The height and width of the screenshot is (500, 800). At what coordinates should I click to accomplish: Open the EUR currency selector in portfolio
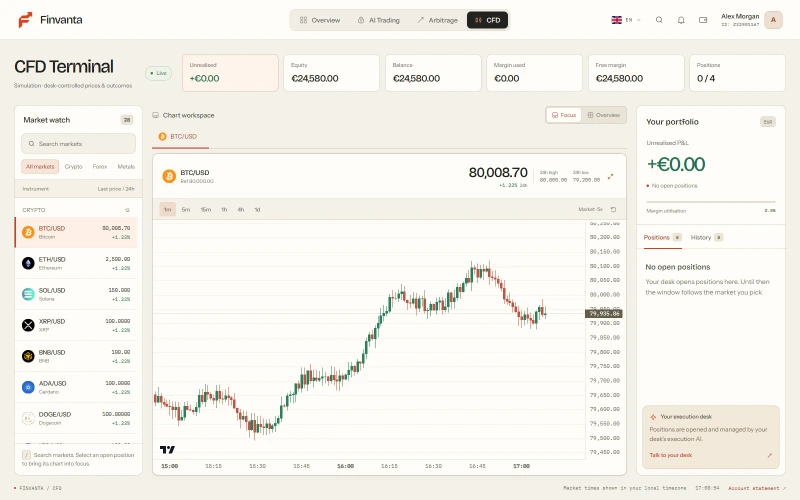(767, 122)
